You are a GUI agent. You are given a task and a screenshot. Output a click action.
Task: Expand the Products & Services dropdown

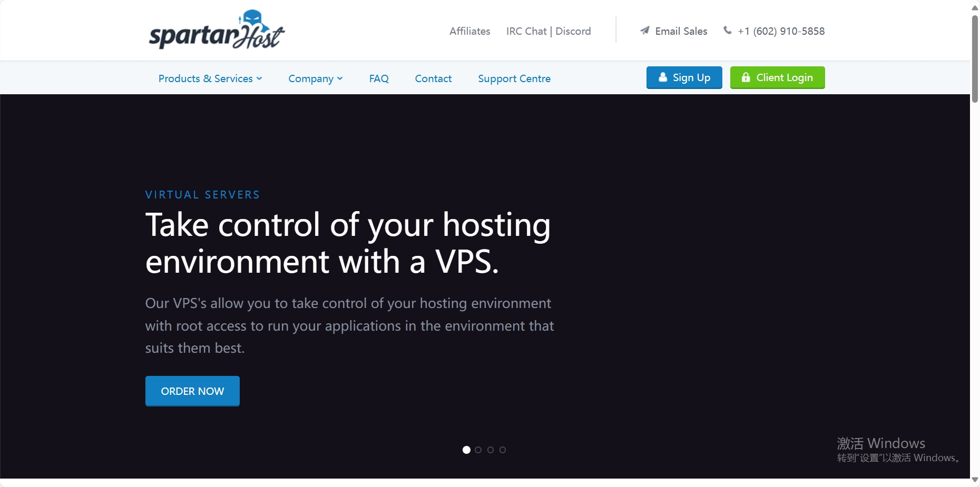tap(210, 78)
